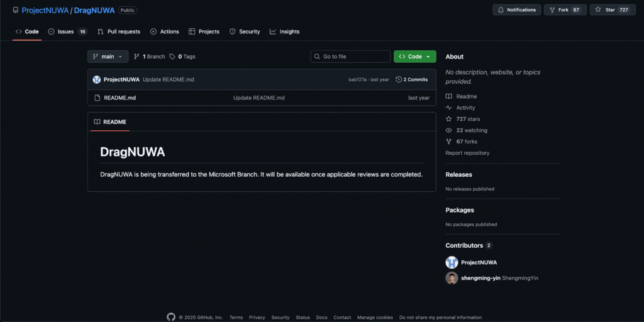Viewport: 644px width, 322px height.
Task: View tags via the 0 Tags icon
Action: [172, 57]
